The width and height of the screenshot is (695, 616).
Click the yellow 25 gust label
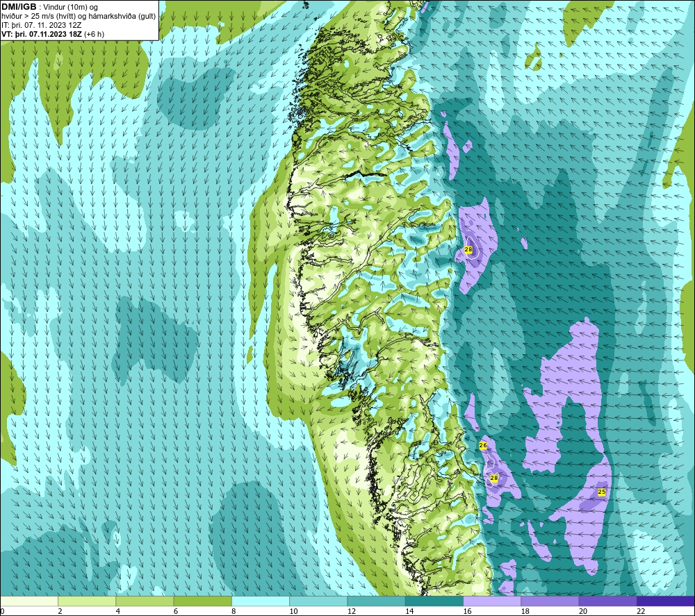pyautogui.click(x=601, y=492)
